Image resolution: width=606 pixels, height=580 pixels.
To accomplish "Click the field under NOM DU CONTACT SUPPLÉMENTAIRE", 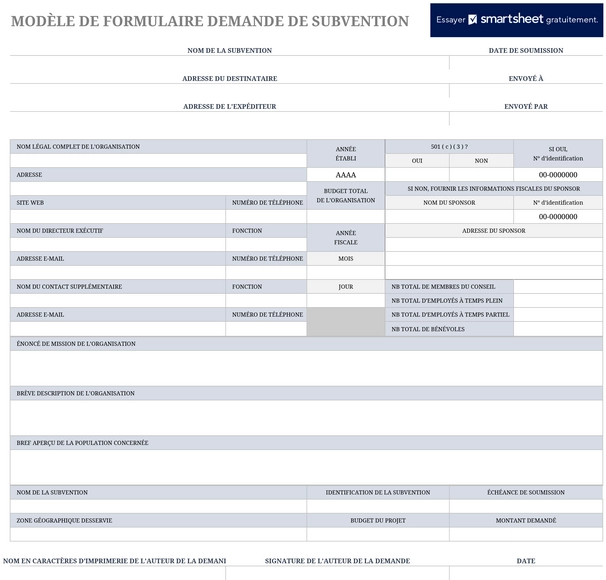I will pyautogui.click(x=118, y=300).
